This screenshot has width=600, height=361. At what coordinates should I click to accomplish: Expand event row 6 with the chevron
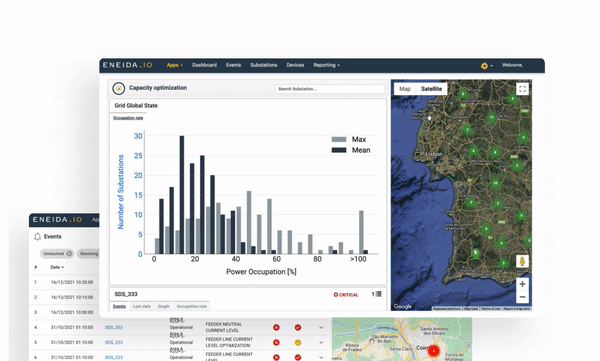pos(321,357)
